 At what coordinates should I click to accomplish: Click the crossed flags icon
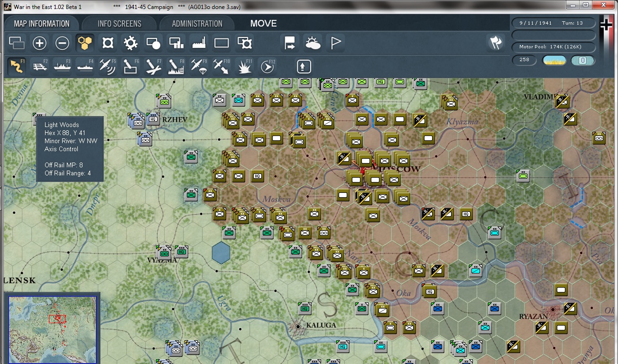[x=495, y=43]
